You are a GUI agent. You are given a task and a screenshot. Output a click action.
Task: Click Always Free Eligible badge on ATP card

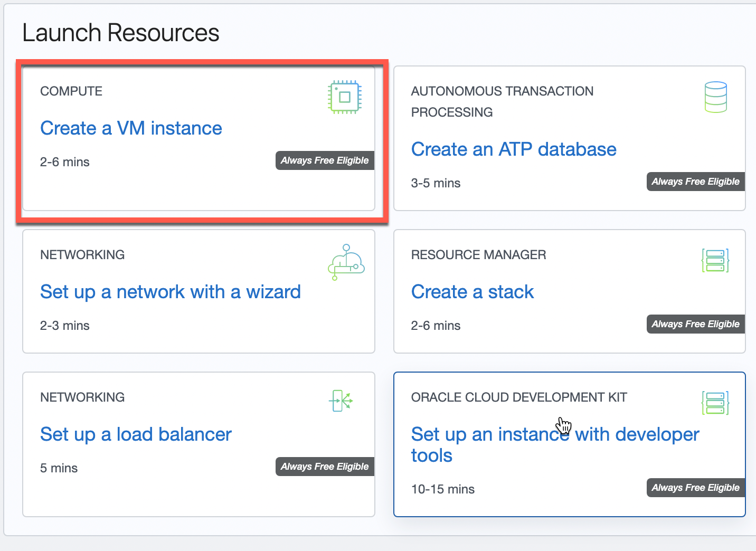[695, 181]
